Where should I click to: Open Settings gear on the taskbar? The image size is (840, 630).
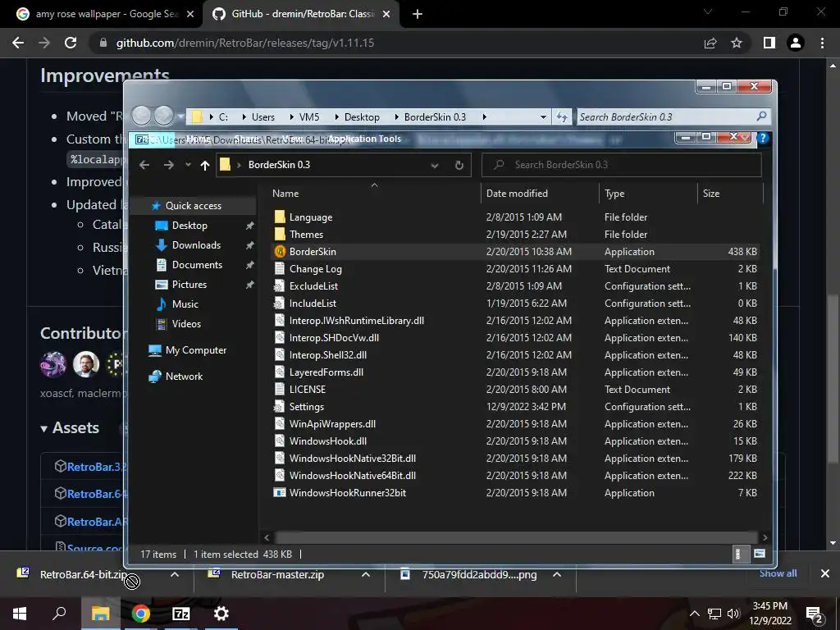point(221,614)
